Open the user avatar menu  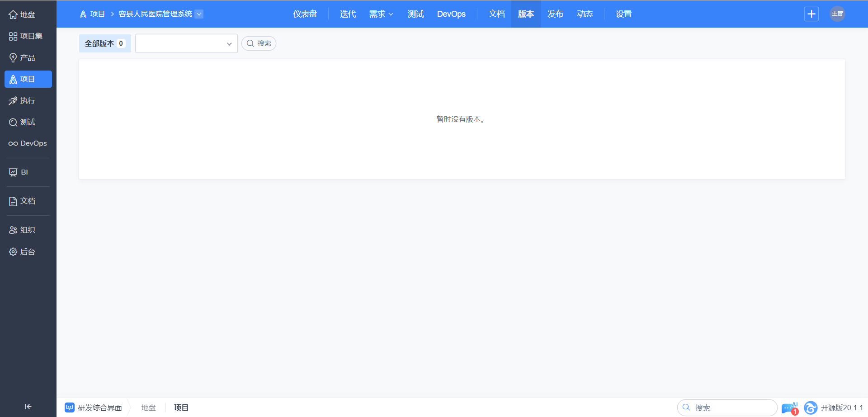pos(837,14)
